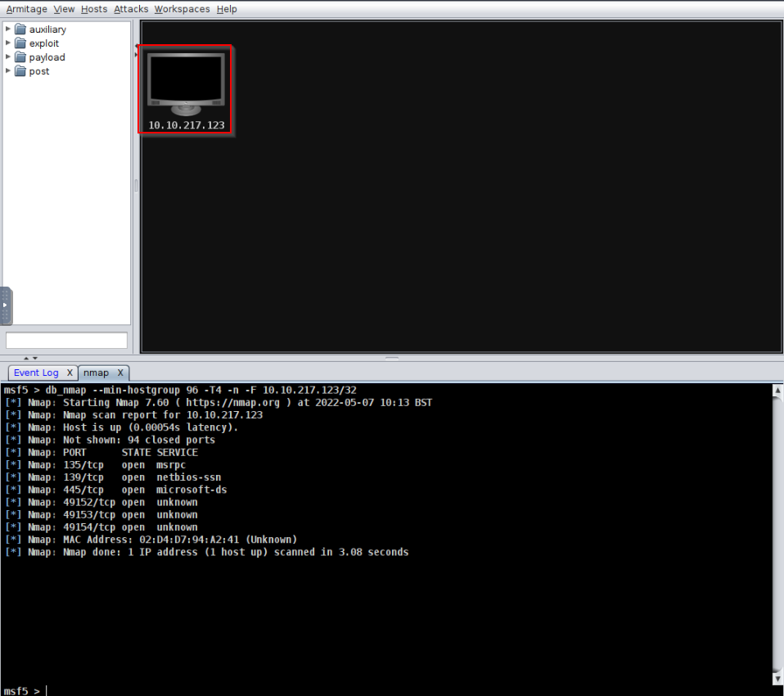Click the 445/tcp microsoft-ds line
784x696 pixels.
[116, 490]
